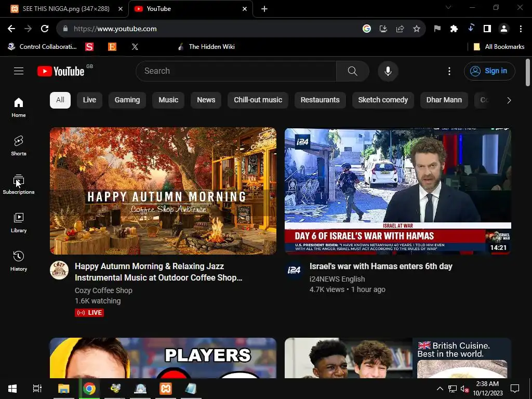Go to Home in sidebar

[19, 107]
